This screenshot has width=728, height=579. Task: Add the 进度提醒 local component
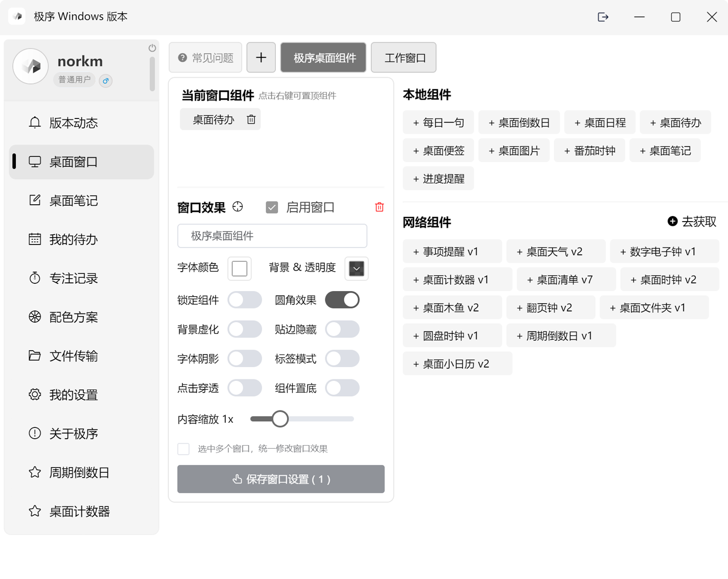(438, 179)
